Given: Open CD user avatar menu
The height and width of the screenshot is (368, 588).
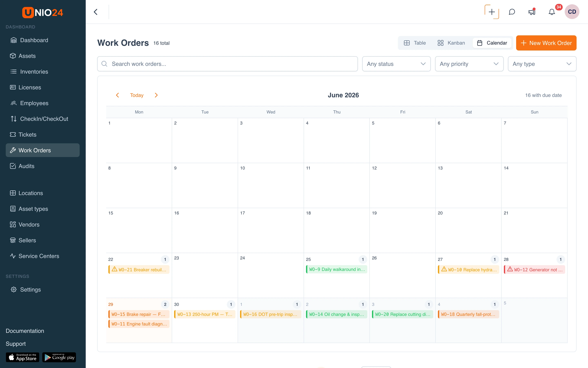Looking at the screenshot, I should coord(572,12).
